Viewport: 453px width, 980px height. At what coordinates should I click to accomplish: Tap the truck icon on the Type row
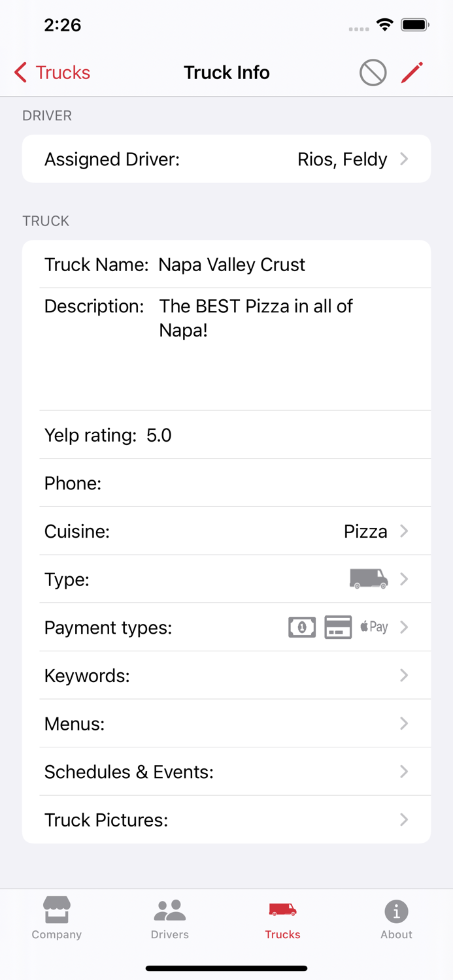click(368, 579)
